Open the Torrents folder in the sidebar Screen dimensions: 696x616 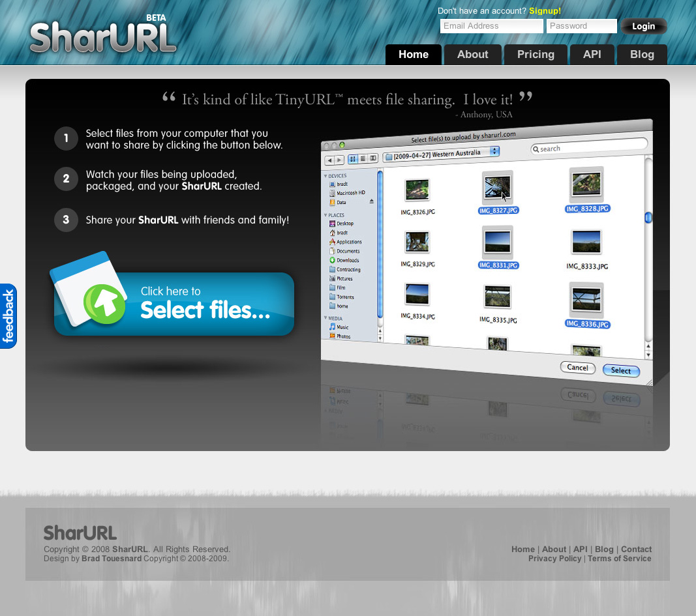pos(342,297)
